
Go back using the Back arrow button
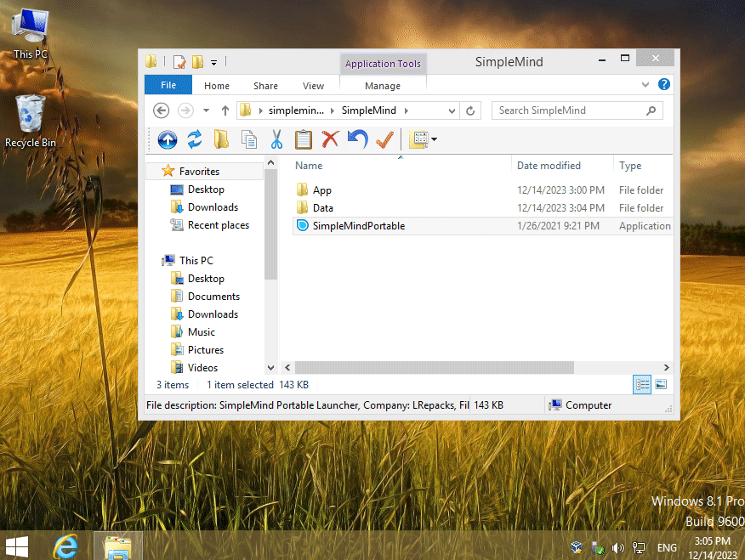[161, 110]
